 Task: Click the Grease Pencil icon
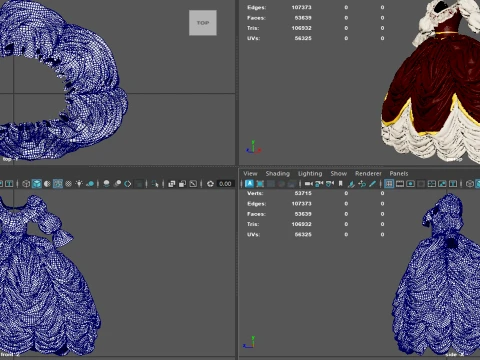coord(373,184)
